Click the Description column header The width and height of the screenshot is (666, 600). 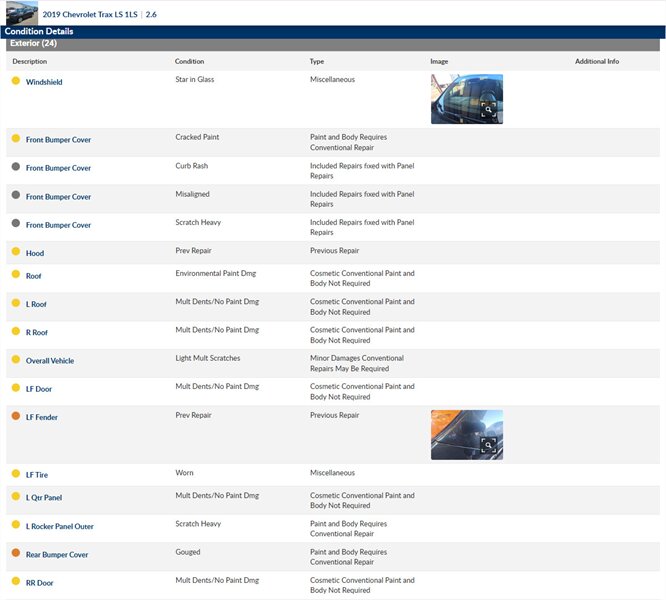click(x=29, y=62)
